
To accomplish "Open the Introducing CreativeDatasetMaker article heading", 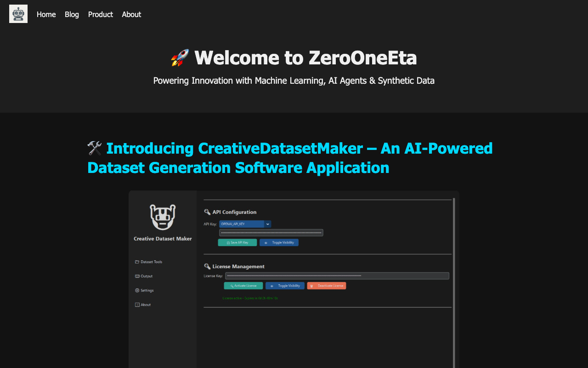I will (x=290, y=158).
